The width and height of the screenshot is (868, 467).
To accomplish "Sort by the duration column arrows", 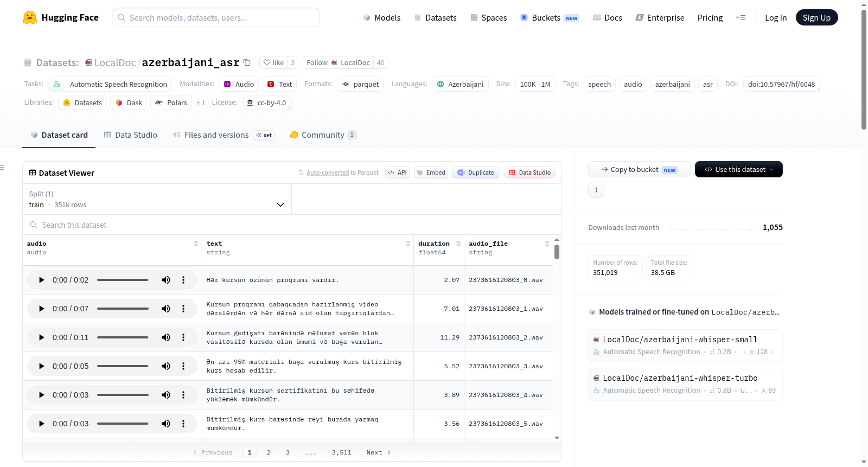I will [x=458, y=244].
